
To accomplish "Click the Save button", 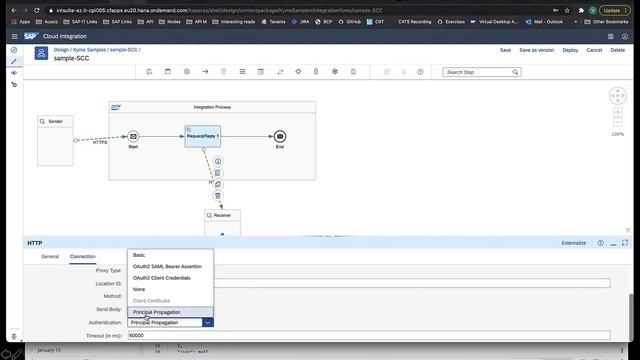I will [505, 50].
